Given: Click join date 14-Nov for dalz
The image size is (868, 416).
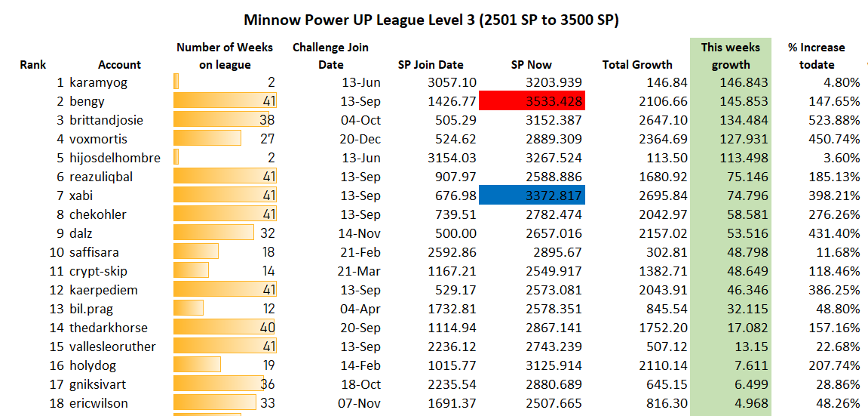Looking at the screenshot, I should (359, 234).
